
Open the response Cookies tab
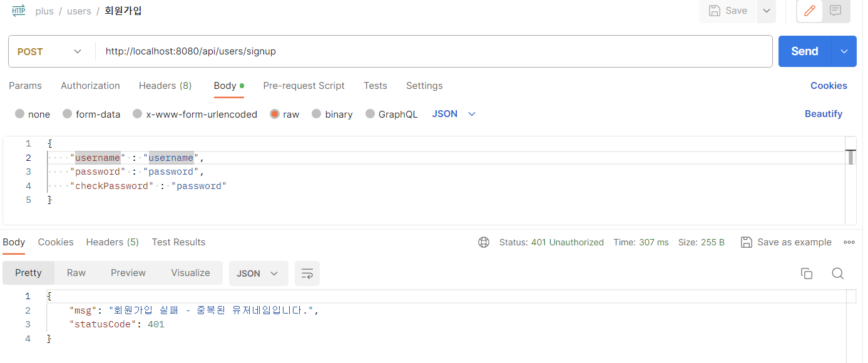click(x=56, y=242)
